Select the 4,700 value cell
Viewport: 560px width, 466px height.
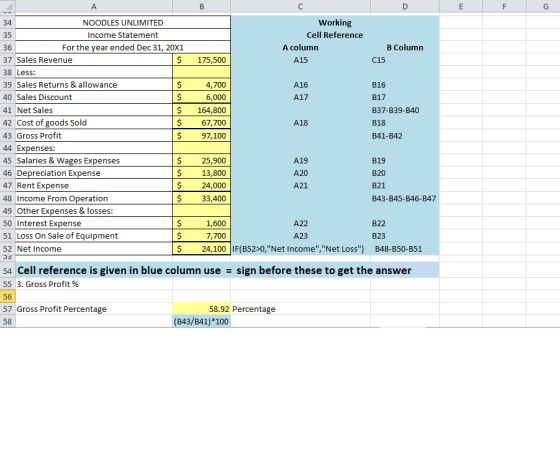(x=201, y=85)
